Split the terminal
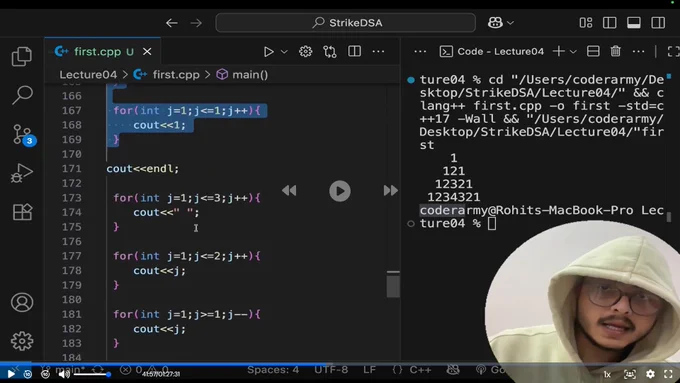 click(593, 52)
